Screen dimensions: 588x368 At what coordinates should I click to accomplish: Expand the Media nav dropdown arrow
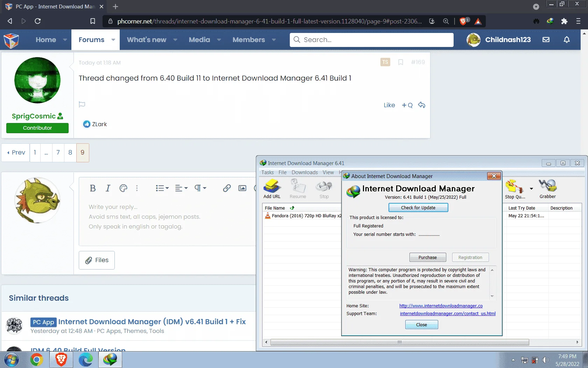point(219,40)
